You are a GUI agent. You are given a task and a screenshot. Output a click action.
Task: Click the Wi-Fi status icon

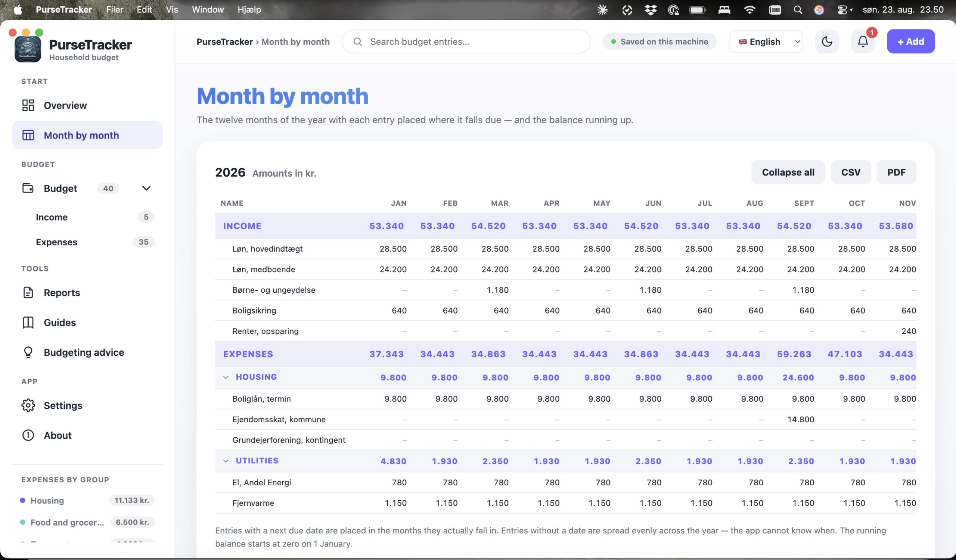tap(749, 10)
